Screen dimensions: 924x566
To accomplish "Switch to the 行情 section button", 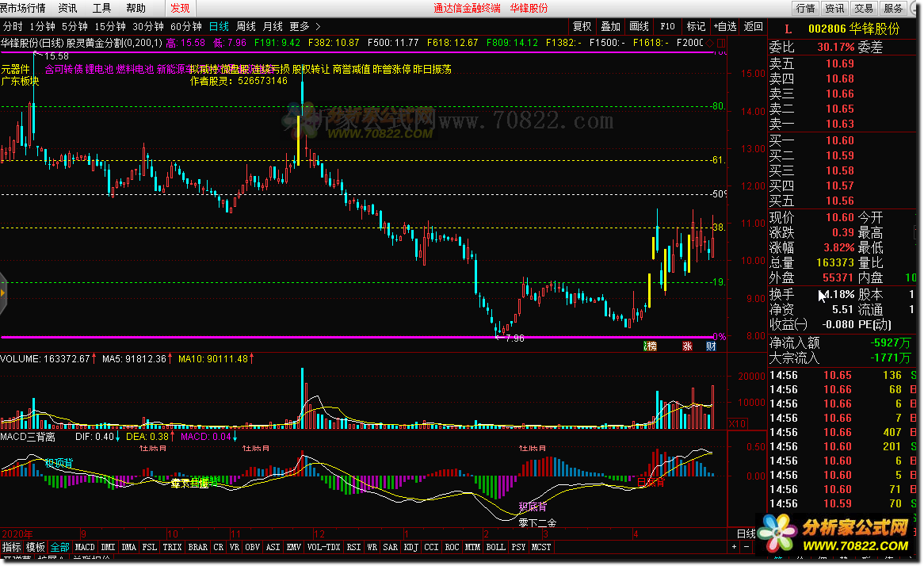I will [806, 8].
